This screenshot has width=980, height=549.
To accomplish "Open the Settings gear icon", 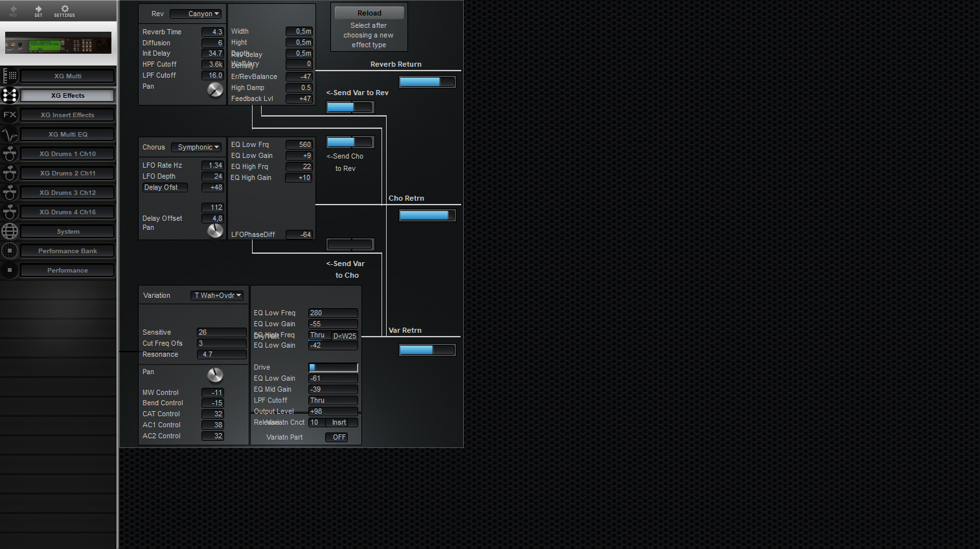I will (64, 9).
